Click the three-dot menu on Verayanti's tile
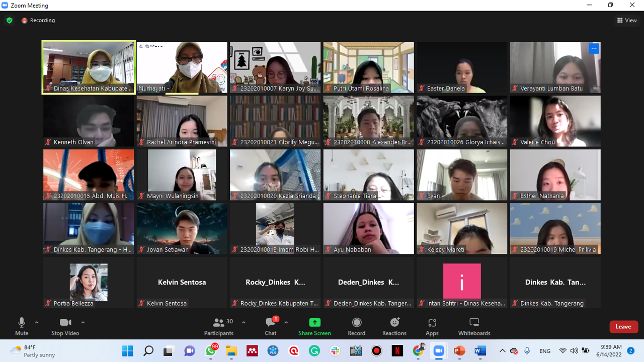 [594, 49]
